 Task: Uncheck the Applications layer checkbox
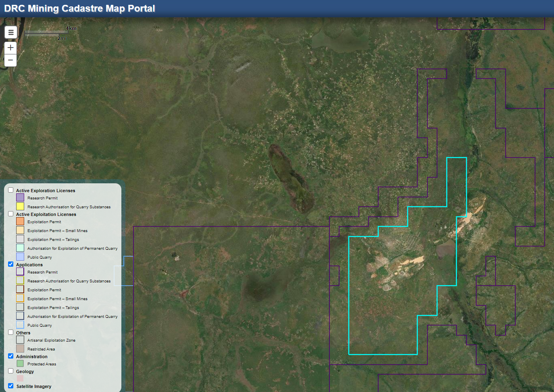[11, 264]
